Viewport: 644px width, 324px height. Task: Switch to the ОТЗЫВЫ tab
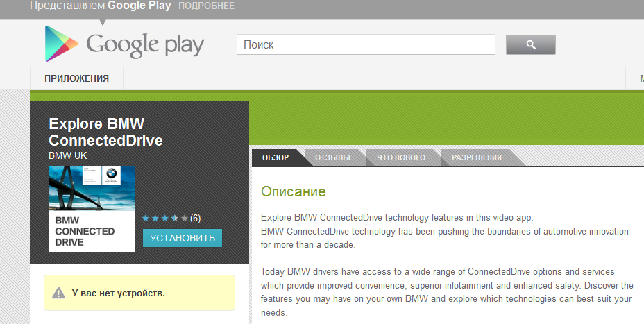(332, 157)
